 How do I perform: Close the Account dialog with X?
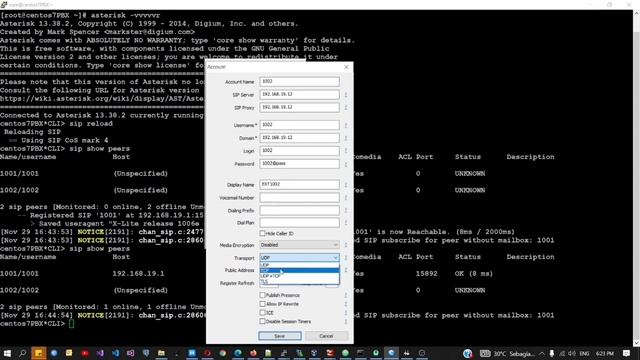(x=347, y=67)
